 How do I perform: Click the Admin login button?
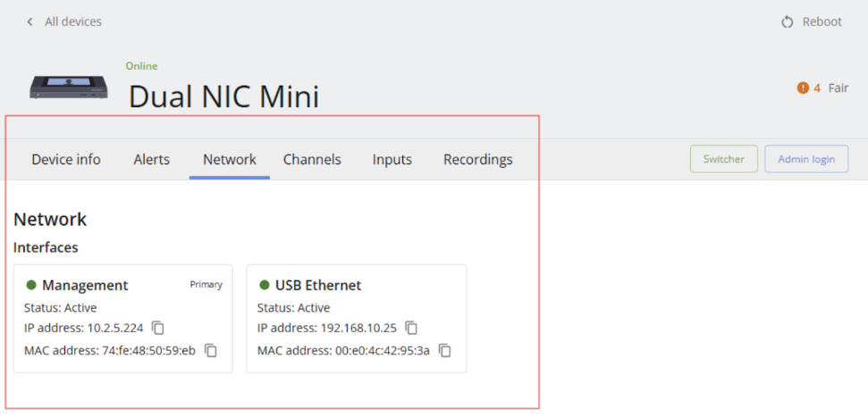tap(806, 159)
